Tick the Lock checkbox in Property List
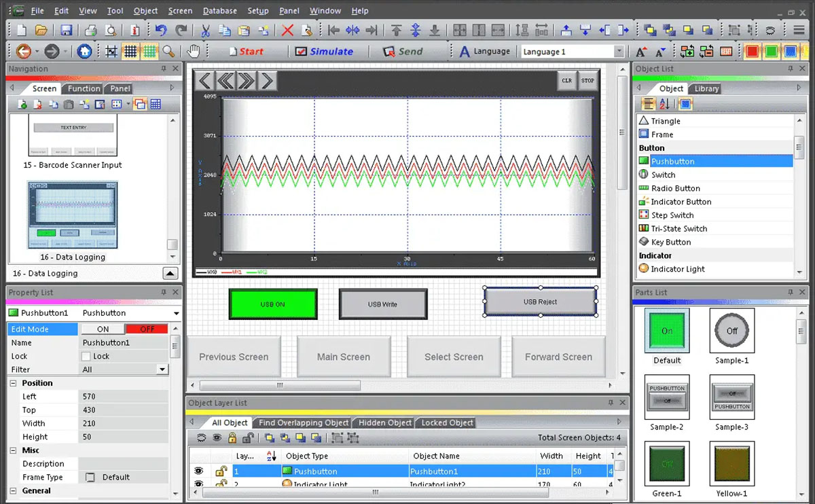Viewport: 815px width, 504px height. [86, 356]
